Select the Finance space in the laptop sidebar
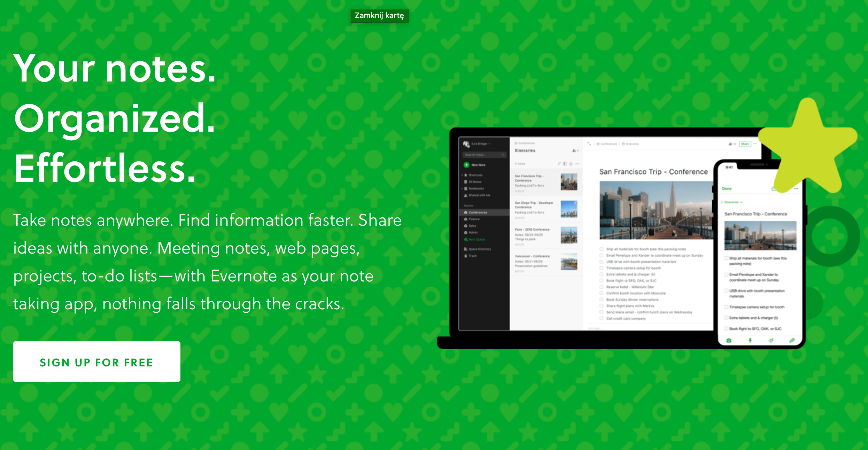868x450 pixels. pyautogui.click(x=472, y=219)
